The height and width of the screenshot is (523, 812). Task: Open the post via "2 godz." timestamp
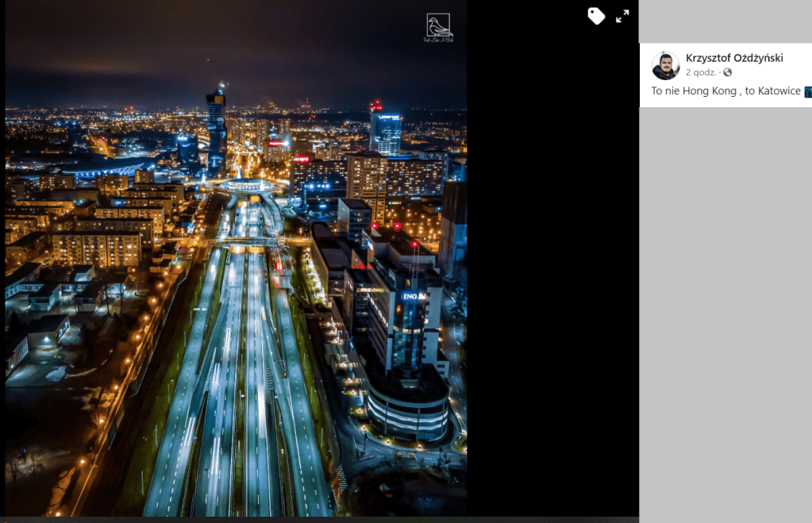[x=702, y=72]
